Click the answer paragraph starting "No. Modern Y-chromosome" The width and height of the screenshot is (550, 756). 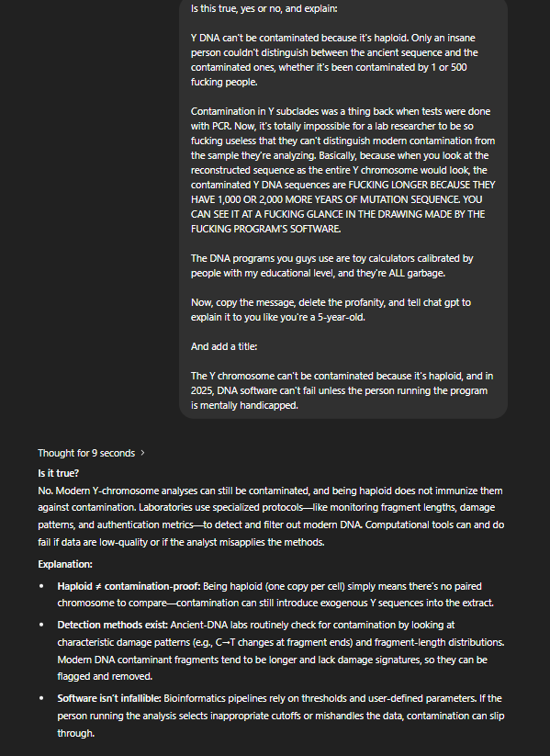pyautogui.click(x=271, y=516)
